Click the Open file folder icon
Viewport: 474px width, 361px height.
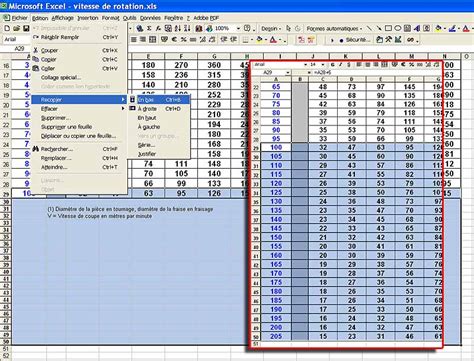point(16,29)
